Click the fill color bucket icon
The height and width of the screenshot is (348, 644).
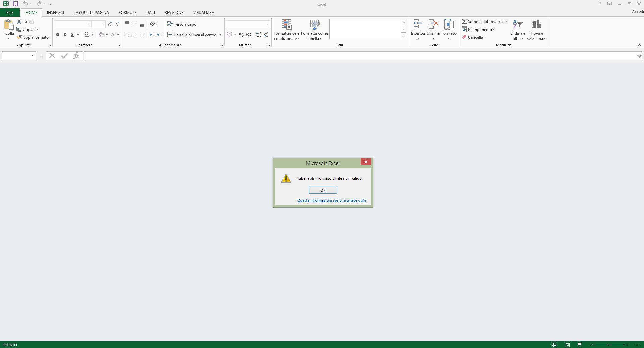pyautogui.click(x=101, y=35)
